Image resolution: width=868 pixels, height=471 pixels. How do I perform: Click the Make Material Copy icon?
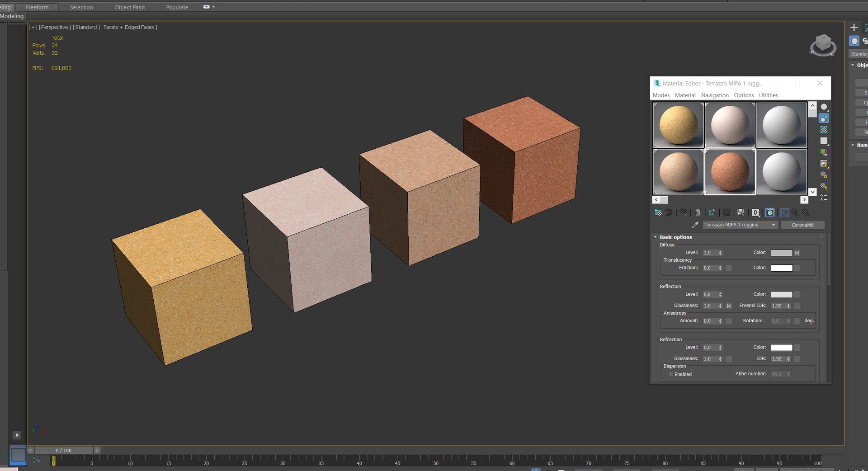pyautogui.click(x=712, y=212)
